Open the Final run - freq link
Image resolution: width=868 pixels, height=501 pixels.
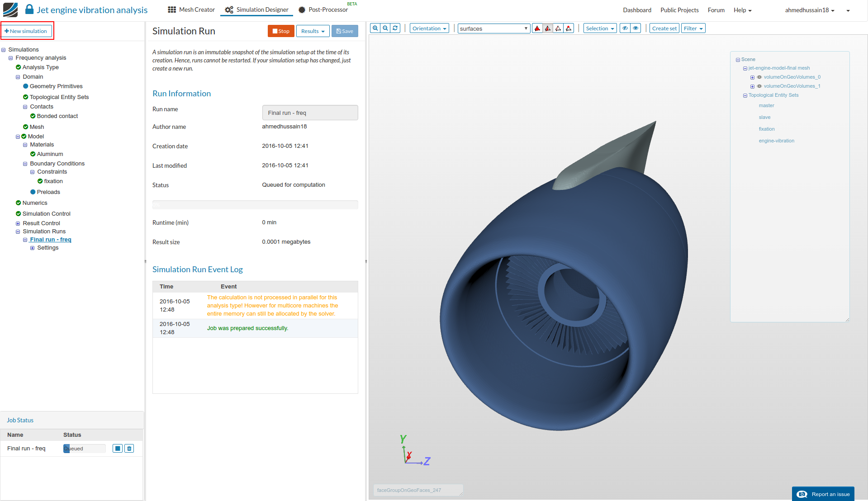[51, 240]
